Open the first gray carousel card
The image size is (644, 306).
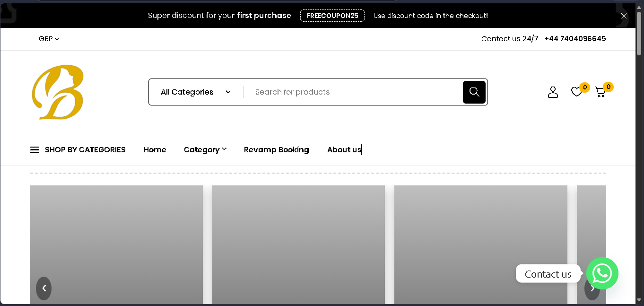(x=116, y=245)
